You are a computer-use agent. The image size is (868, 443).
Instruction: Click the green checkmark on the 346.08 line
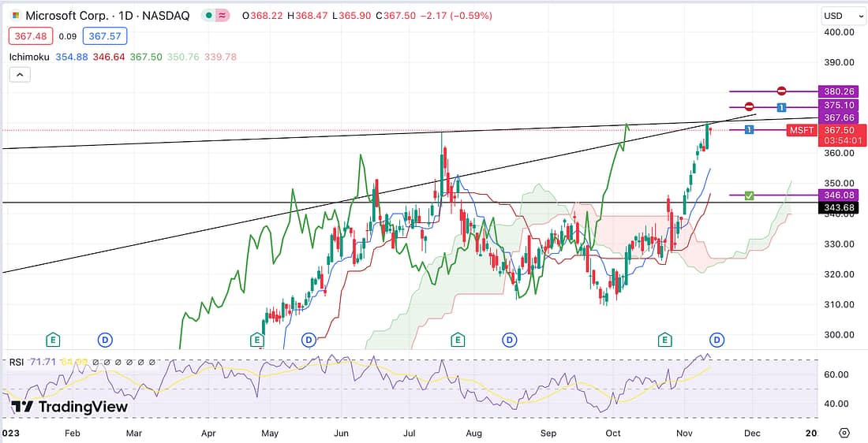tap(749, 195)
